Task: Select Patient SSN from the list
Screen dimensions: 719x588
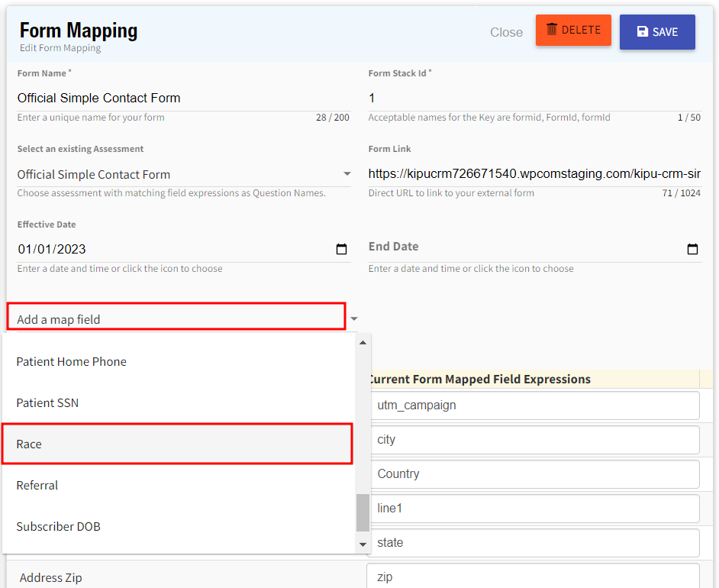Action: [176, 403]
